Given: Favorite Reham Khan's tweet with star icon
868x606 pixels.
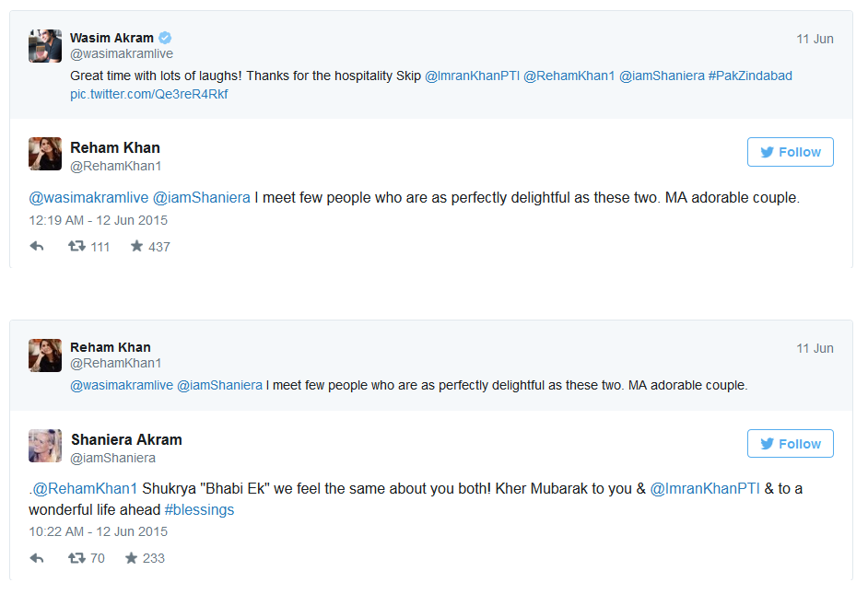Looking at the screenshot, I should coord(137,247).
